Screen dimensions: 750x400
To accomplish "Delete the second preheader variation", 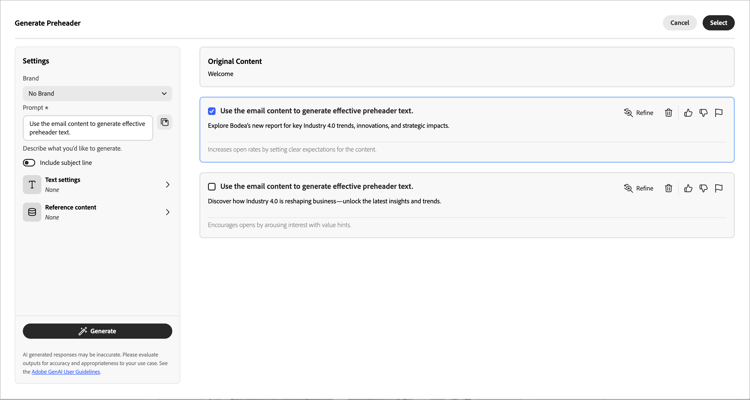I will (669, 188).
